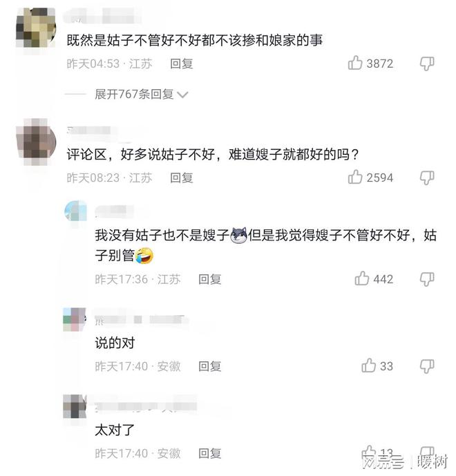Image resolution: width=456 pixels, height=476 pixels.
Task: Reply to the 昨天04:53 江苏 comment
Action: [x=181, y=64]
